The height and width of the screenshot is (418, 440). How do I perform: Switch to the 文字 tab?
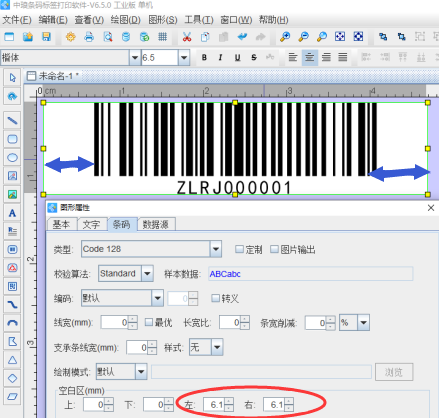91,224
